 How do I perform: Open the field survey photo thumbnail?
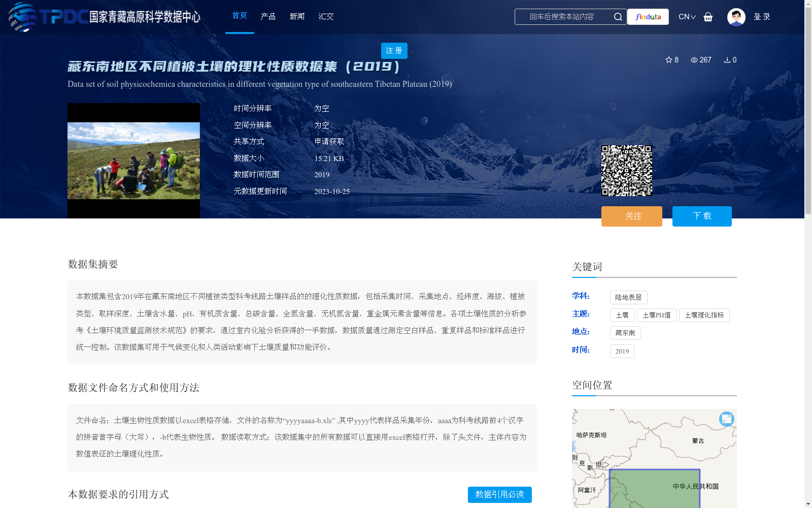click(133, 161)
